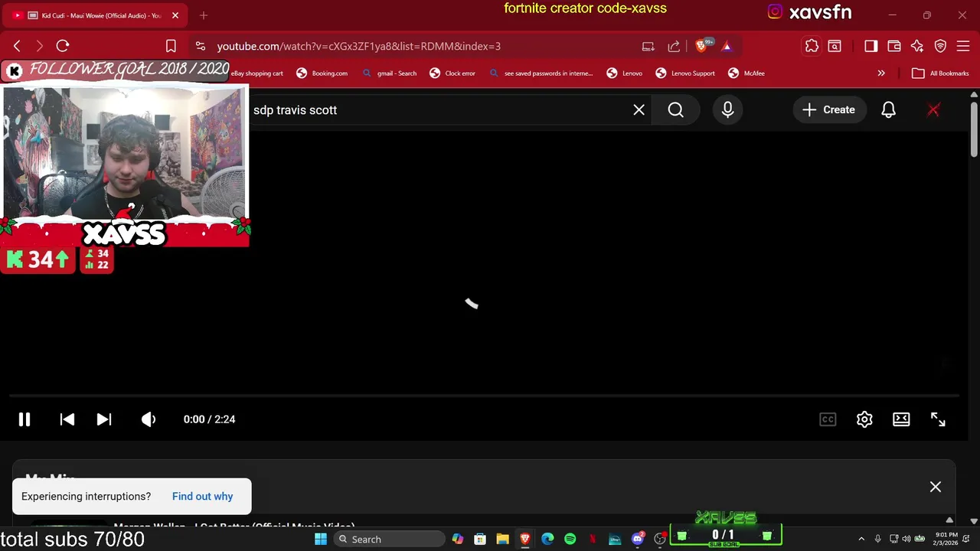This screenshot has height=551, width=980.
Task: Click the video progress bar
Action: point(484,396)
